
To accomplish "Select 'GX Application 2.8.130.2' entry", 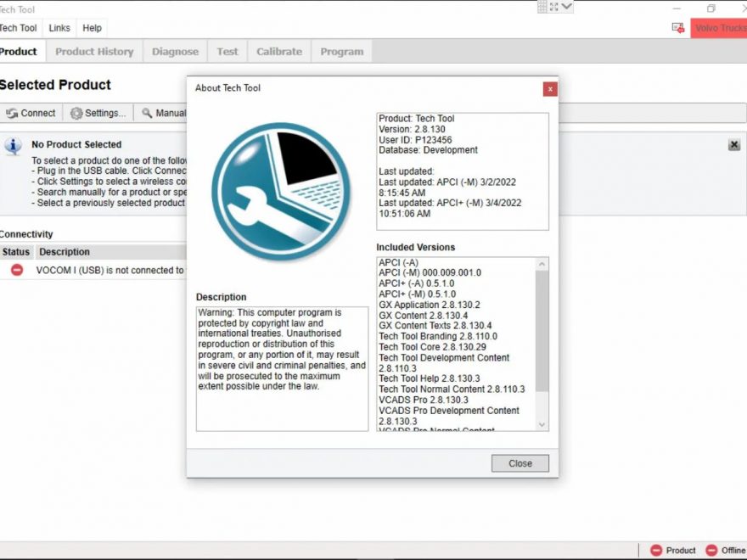I will pos(430,305).
